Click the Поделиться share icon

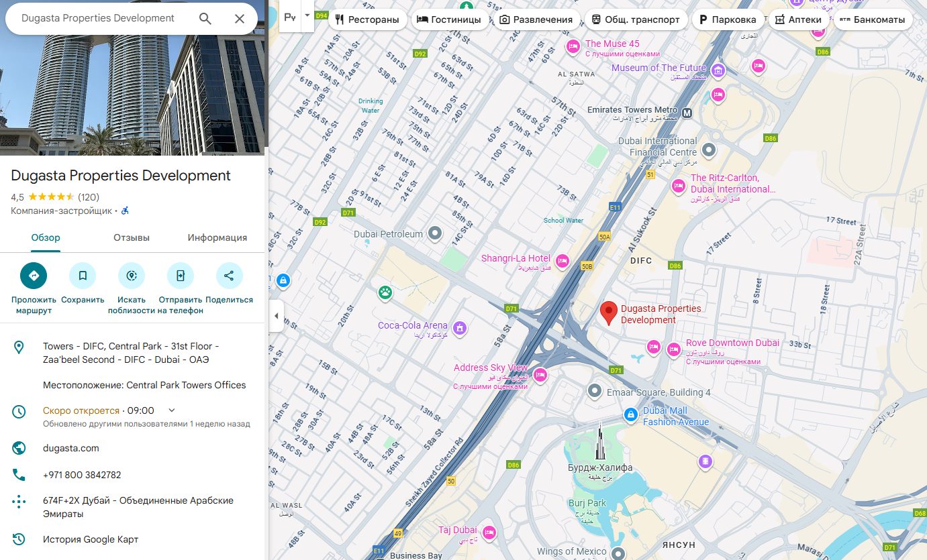pyautogui.click(x=229, y=276)
